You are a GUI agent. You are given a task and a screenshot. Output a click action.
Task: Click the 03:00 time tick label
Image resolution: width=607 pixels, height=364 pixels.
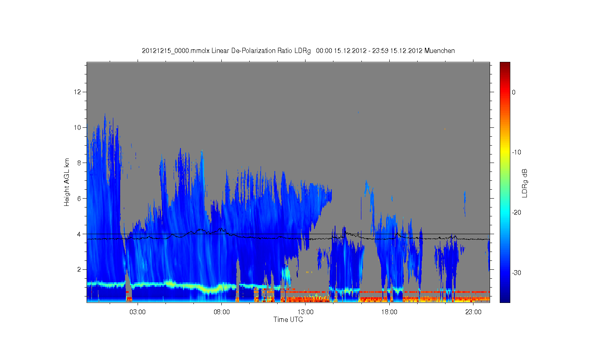coord(138,312)
